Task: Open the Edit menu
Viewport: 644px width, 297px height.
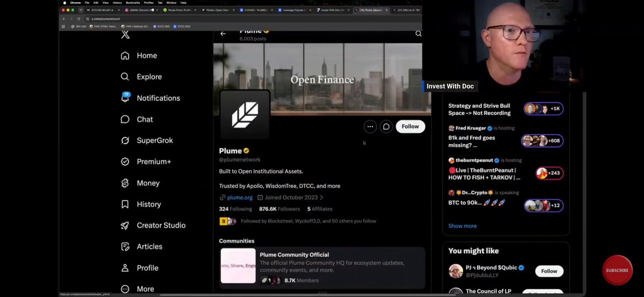Action: [x=95, y=3]
